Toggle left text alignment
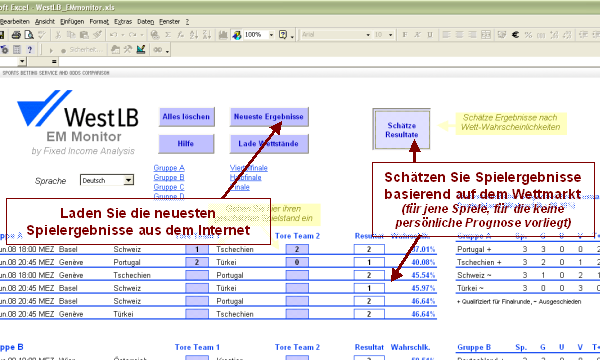 [x=446, y=35]
